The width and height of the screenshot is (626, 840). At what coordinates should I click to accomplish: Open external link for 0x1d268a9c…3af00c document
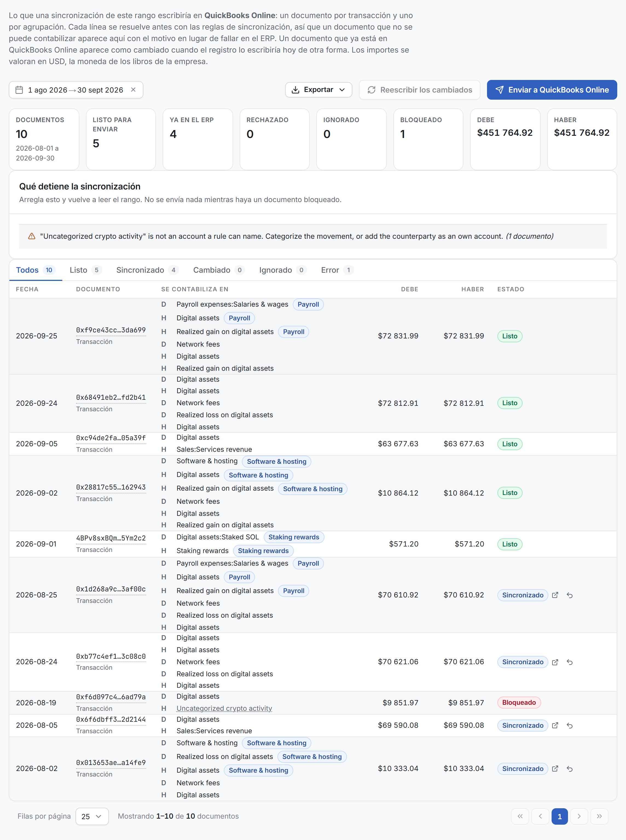[555, 595]
